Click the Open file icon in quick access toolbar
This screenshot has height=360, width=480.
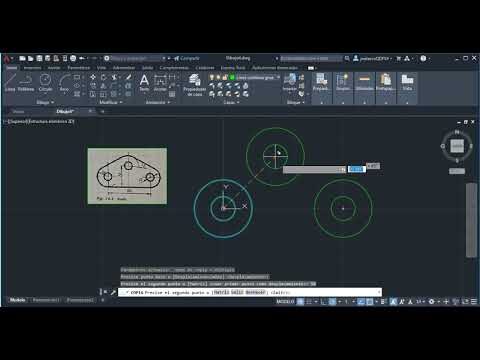31,58
